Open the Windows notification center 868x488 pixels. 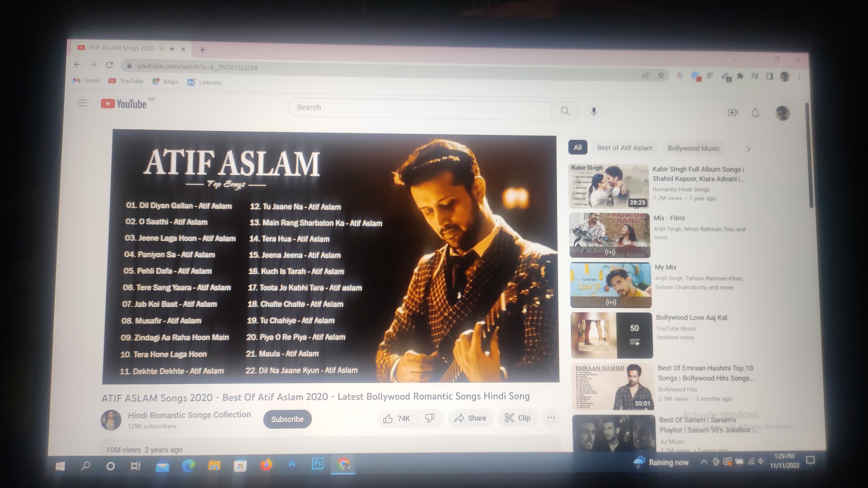point(810,460)
